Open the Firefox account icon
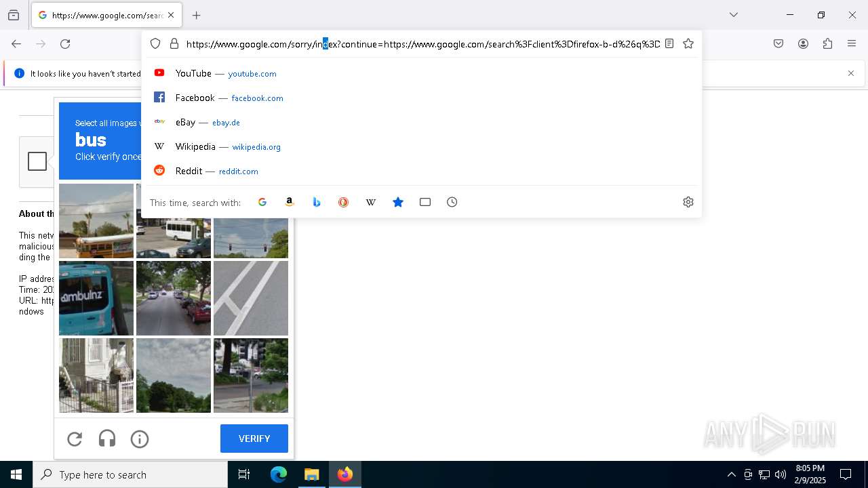The image size is (868, 488). tap(803, 44)
